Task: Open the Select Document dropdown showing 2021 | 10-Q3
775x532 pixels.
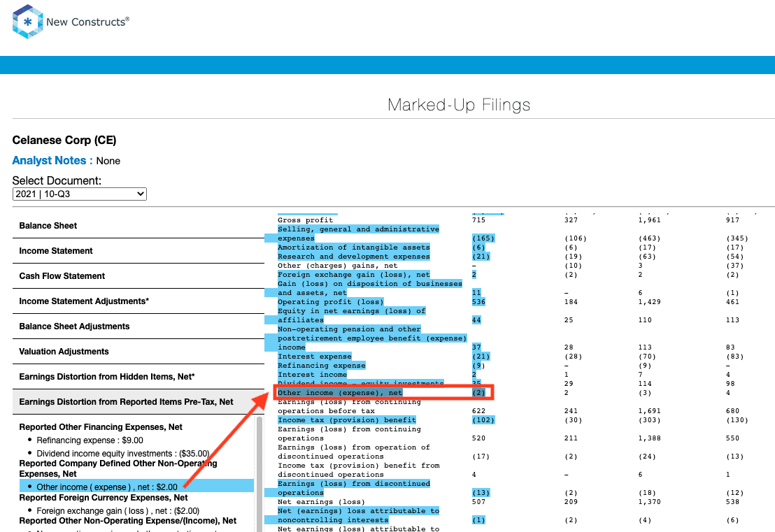Action: tap(80, 194)
